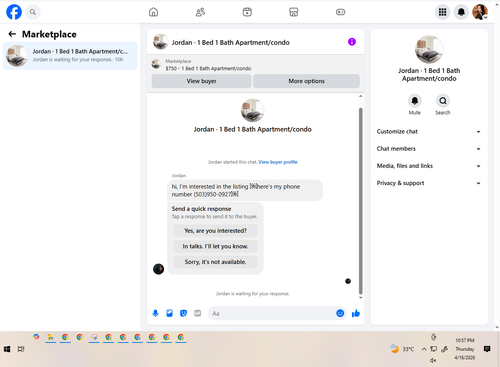This screenshot has width=500, height=367.
Task: Expand the Chat members section
Action: tap(429, 149)
